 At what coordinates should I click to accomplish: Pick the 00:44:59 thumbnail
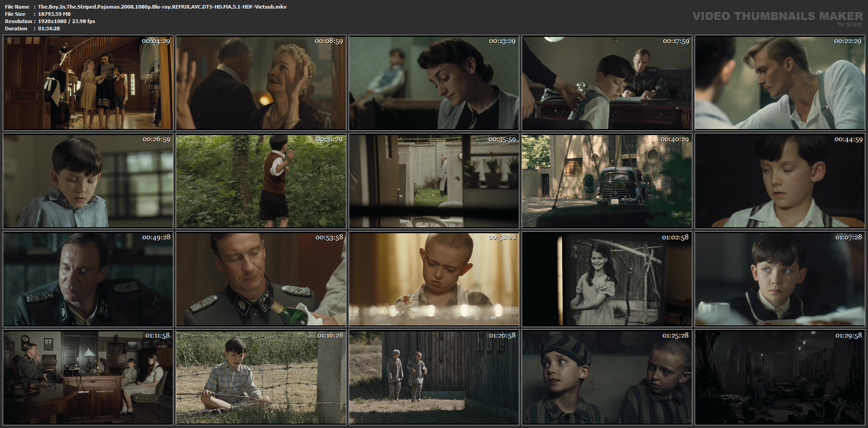pyautogui.click(x=780, y=181)
